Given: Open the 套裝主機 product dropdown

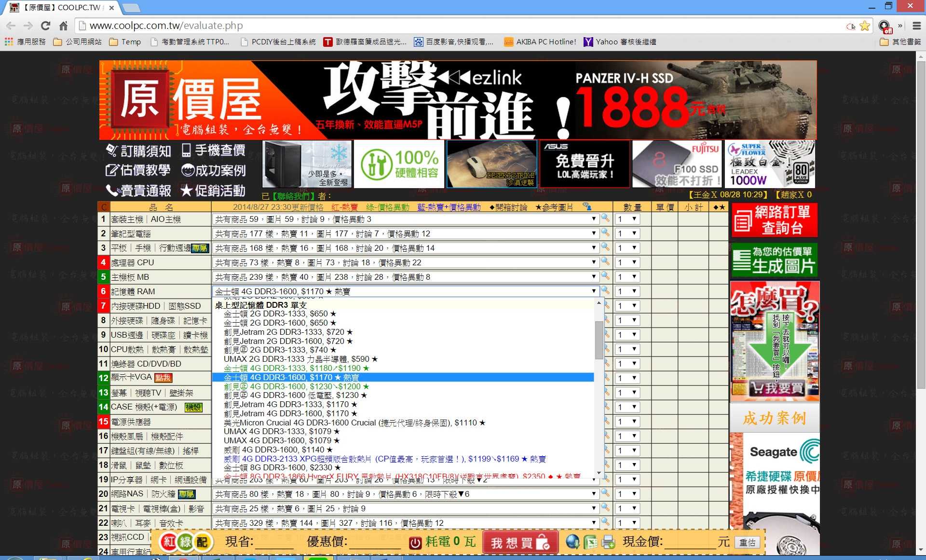Looking at the screenshot, I should [x=406, y=219].
